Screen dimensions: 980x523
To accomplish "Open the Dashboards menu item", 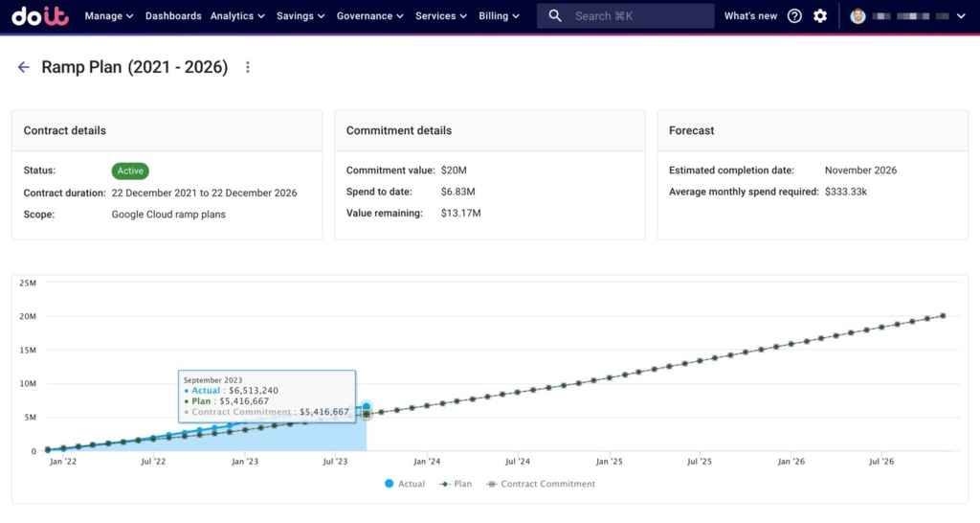I will [173, 16].
